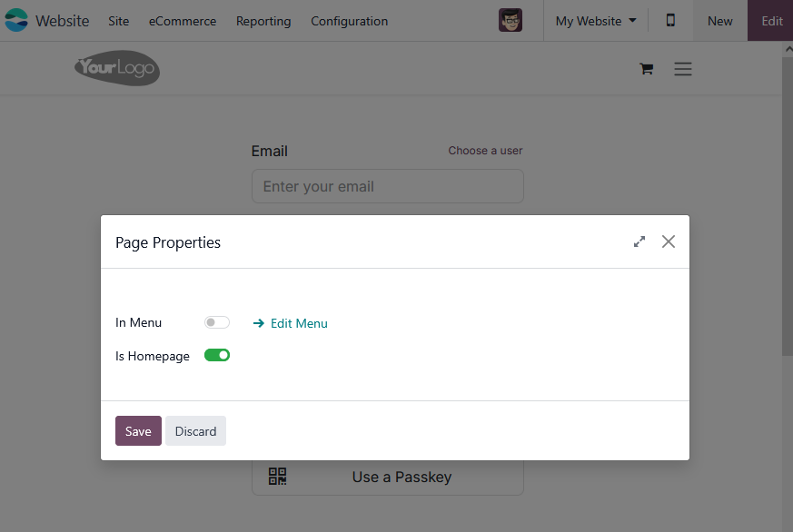Open the Reporting menu
793x532 pixels.
[x=263, y=21]
